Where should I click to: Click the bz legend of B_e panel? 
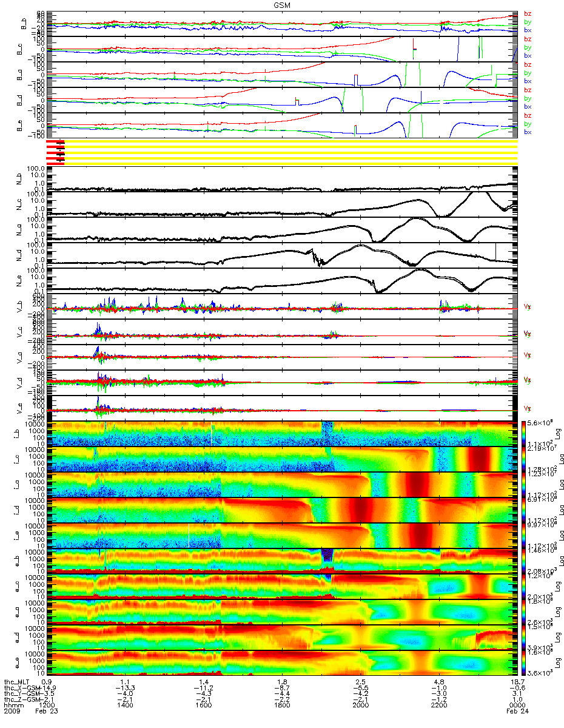527,116
